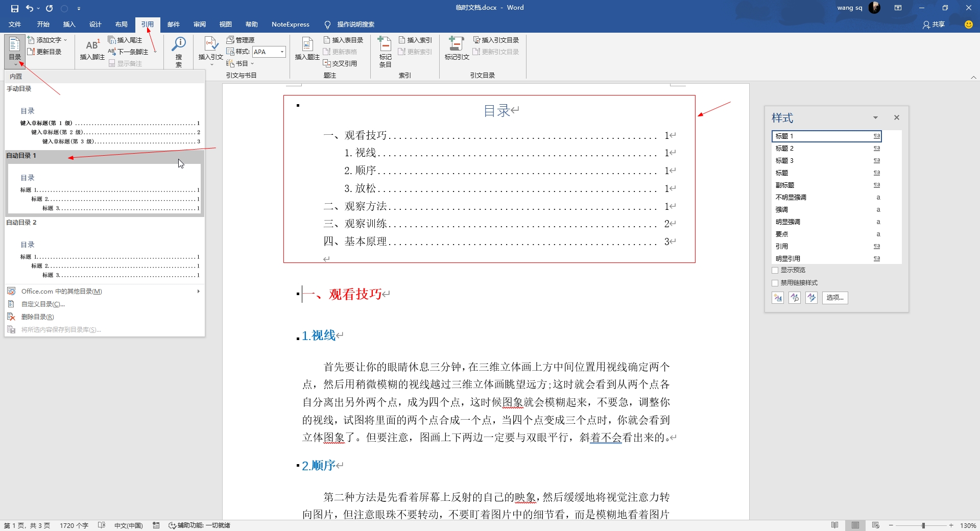Click the New Style icon in Styles pane
980x531 pixels.
[x=778, y=298]
